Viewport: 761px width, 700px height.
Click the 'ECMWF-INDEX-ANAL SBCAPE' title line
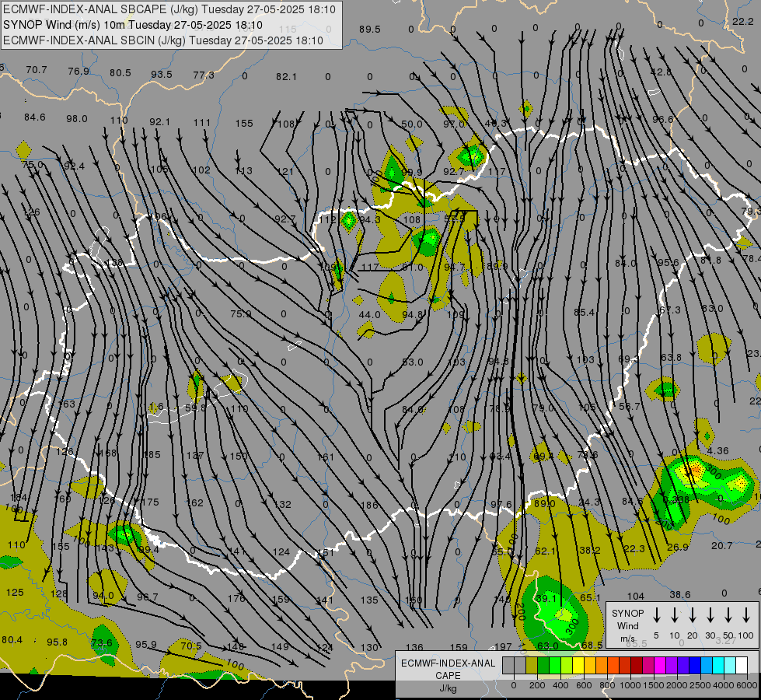click(x=169, y=9)
